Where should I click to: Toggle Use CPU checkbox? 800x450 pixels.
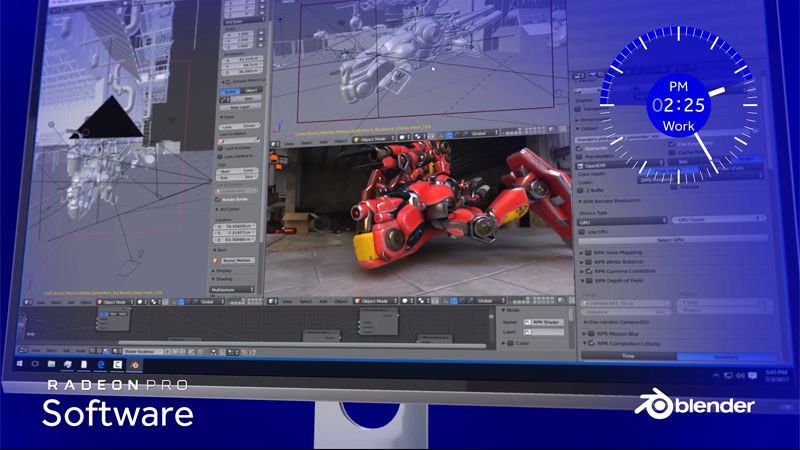[x=582, y=232]
